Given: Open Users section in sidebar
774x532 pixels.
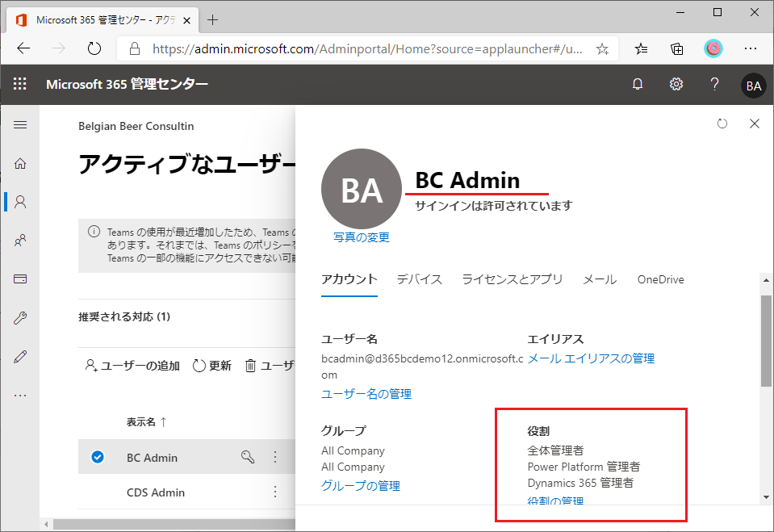Looking at the screenshot, I should (20, 202).
